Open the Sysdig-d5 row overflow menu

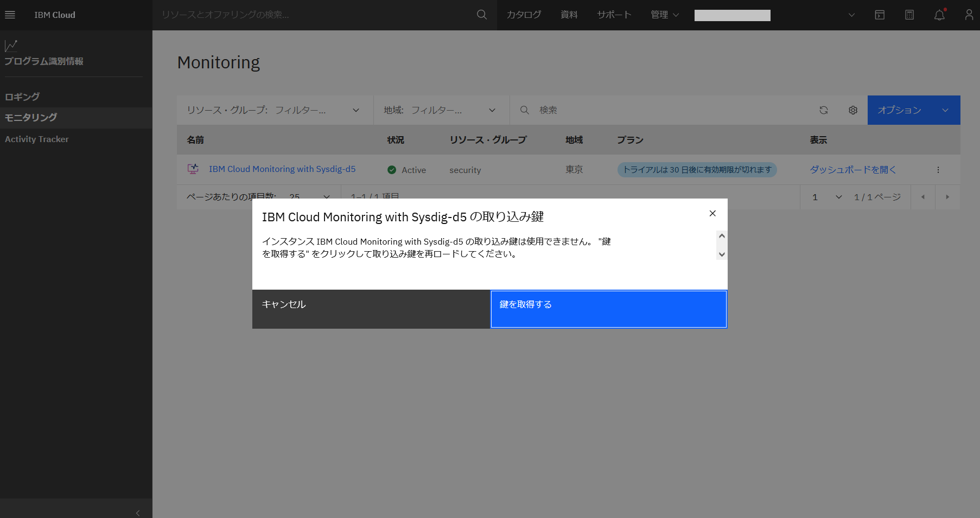point(938,170)
